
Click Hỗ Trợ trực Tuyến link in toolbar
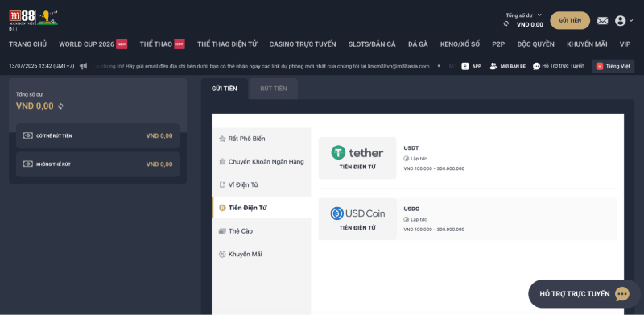[x=563, y=66]
